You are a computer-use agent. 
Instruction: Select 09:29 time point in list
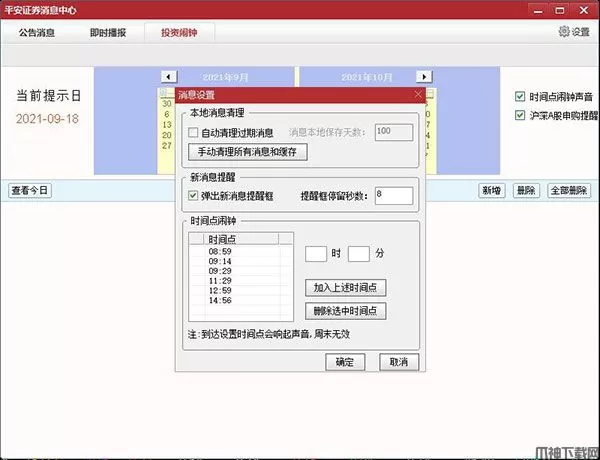[221, 271]
